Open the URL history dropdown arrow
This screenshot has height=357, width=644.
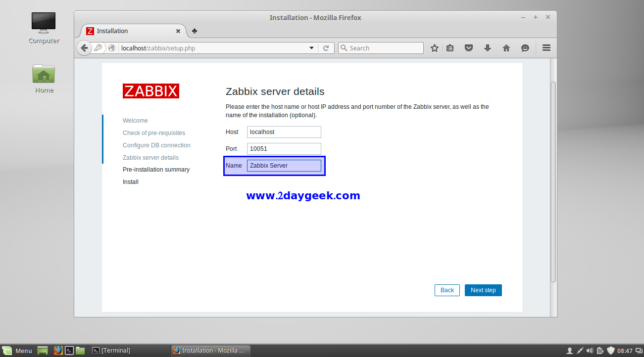coord(311,48)
